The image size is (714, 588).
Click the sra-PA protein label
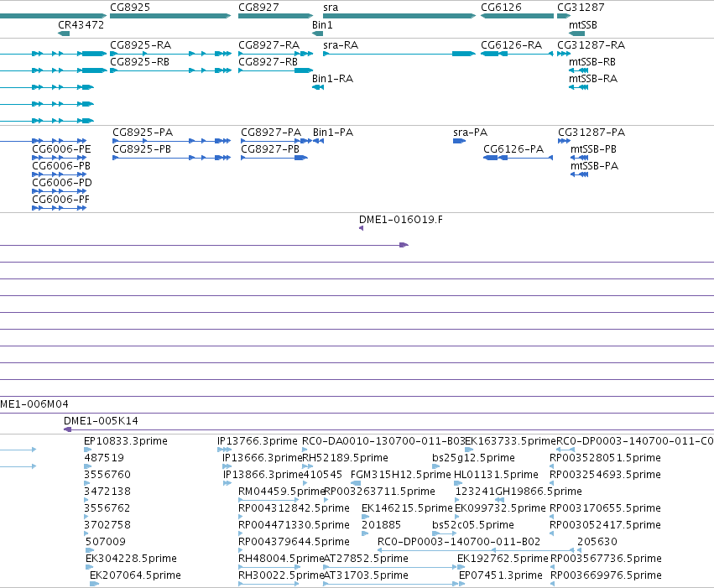point(471,133)
